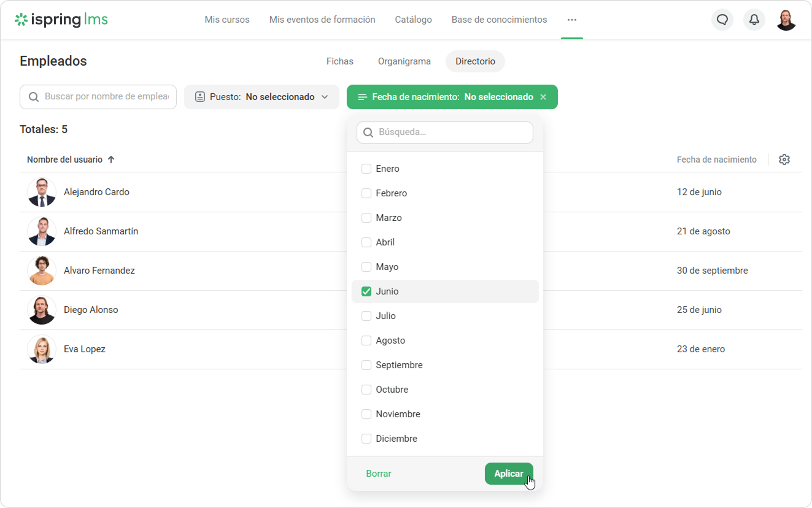The width and height of the screenshot is (812, 508).
Task: Expand the Puesto filter dropdown
Action: (261, 97)
